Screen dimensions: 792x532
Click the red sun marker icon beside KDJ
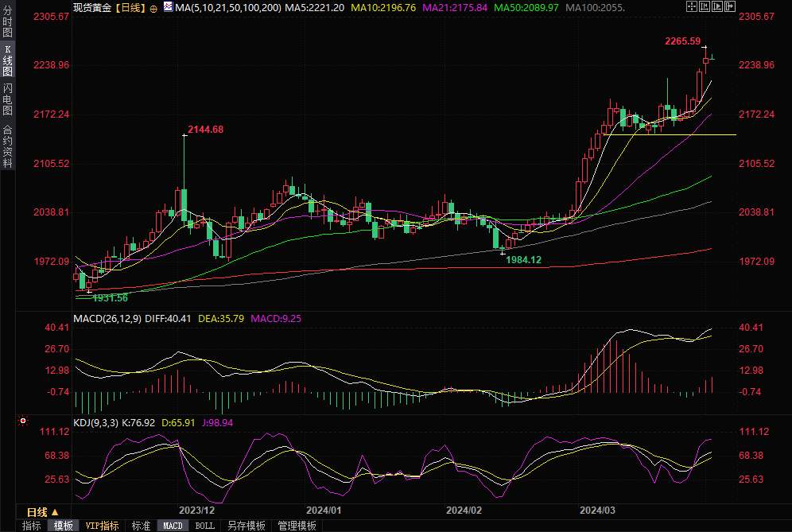(x=23, y=421)
